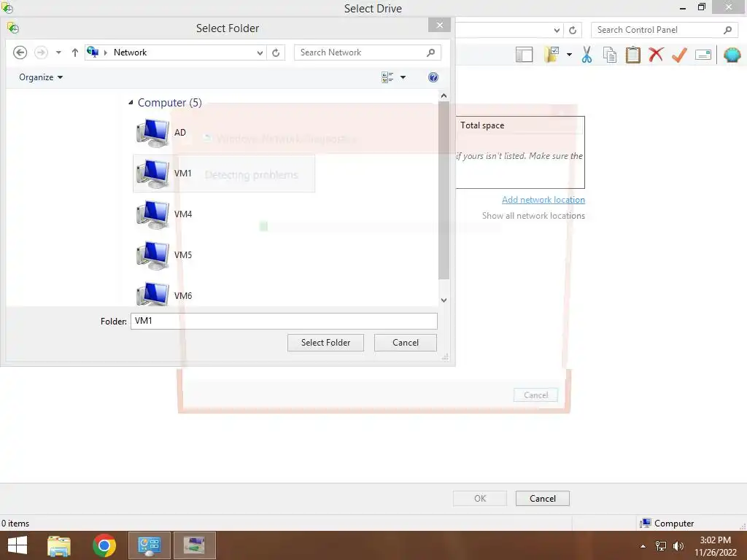Click the red X Delete icon
This screenshot has width=747, height=560.
coord(656,55)
